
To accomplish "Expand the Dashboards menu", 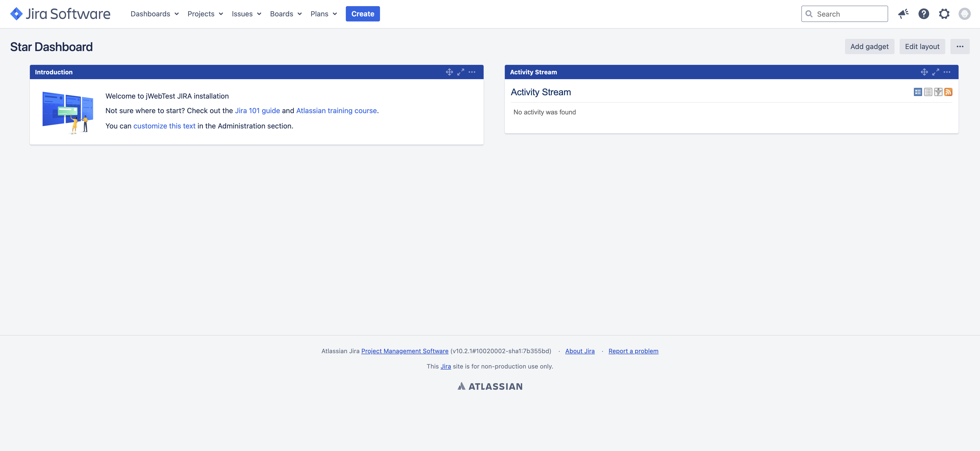I will click(x=154, y=14).
